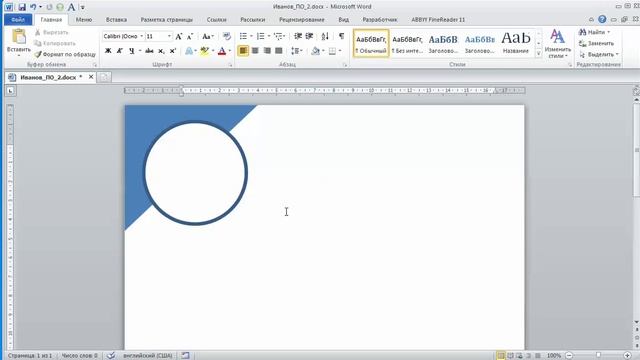Screen dimensions: 640x360
Task: Expand the styles gallery more arrow
Action: point(538,53)
